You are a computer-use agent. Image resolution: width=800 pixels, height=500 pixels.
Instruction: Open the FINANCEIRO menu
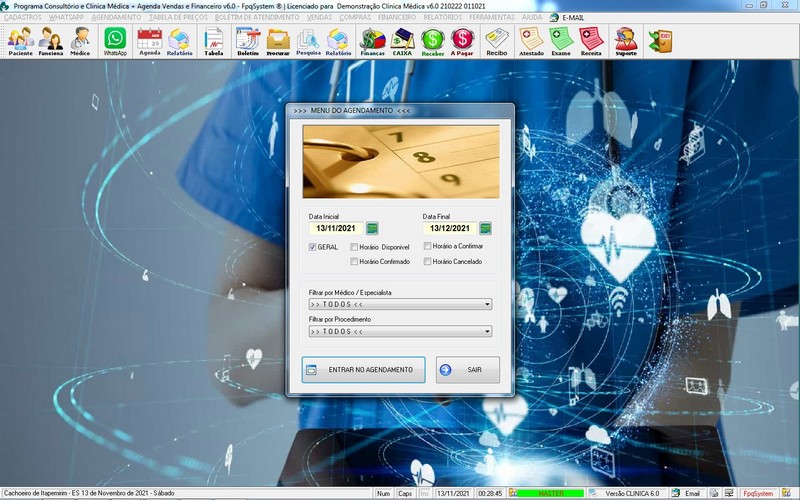(397, 17)
